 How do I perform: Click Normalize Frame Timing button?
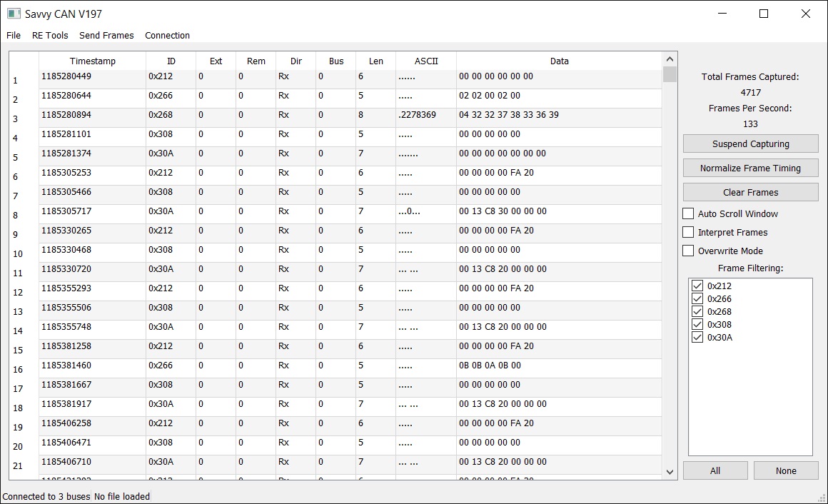coord(750,168)
